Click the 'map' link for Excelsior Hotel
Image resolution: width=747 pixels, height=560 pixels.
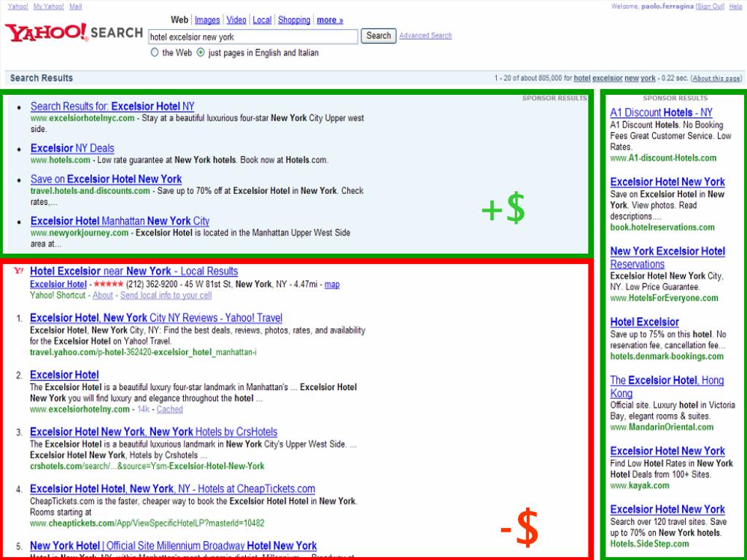tap(332, 284)
